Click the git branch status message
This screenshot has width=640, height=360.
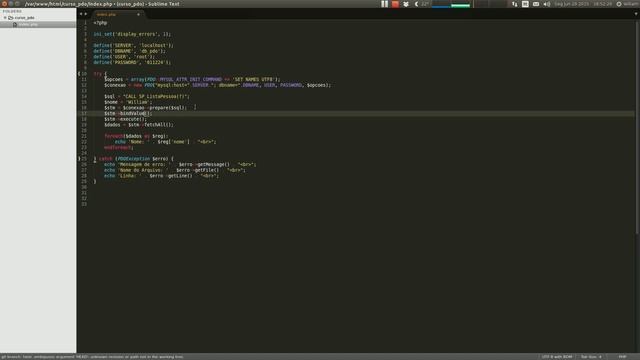(92, 357)
